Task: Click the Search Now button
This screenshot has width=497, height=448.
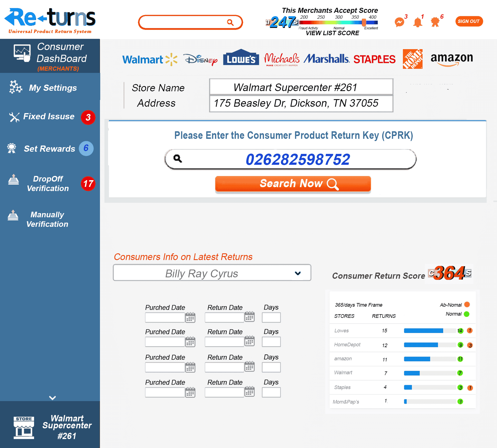Action: [293, 184]
